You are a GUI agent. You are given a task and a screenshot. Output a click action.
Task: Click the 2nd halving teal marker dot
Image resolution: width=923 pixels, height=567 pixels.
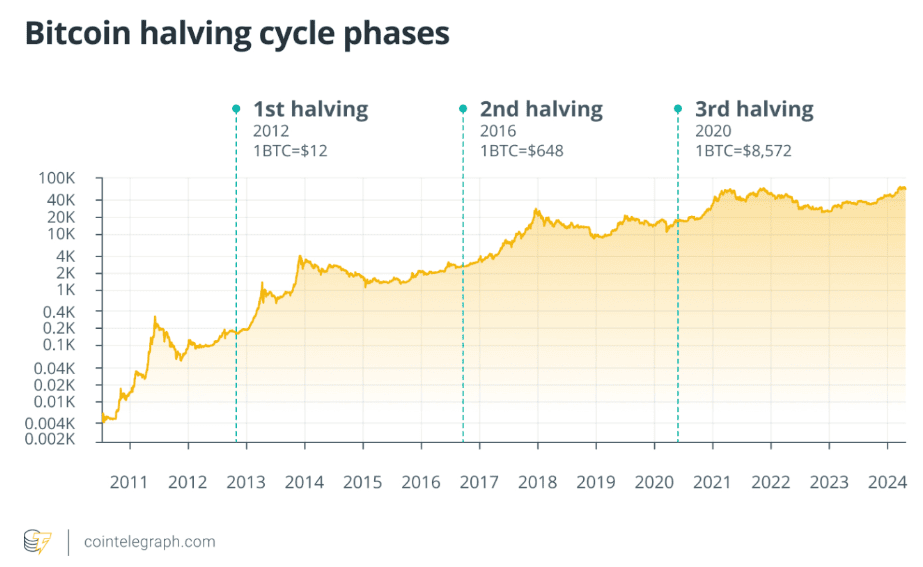point(463,108)
